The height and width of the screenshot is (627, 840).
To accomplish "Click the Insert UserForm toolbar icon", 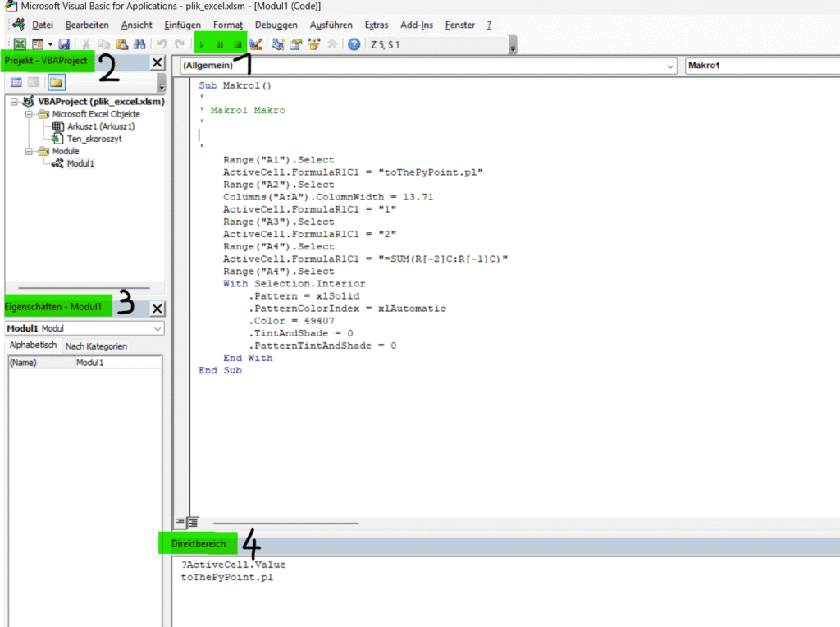I will (x=38, y=44).
